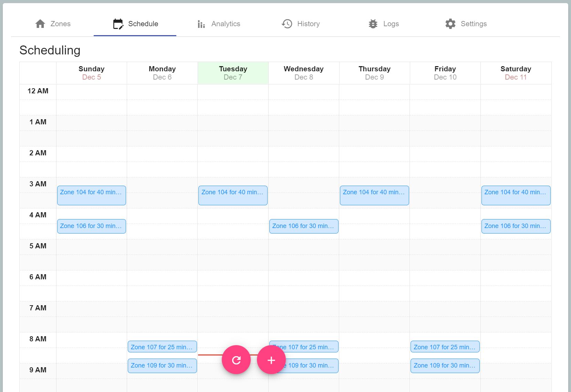Image resolution: width=571 pixels, height=392 pixels.
Task: Click the Analytics bar chart icon
Action: (201, 24)
